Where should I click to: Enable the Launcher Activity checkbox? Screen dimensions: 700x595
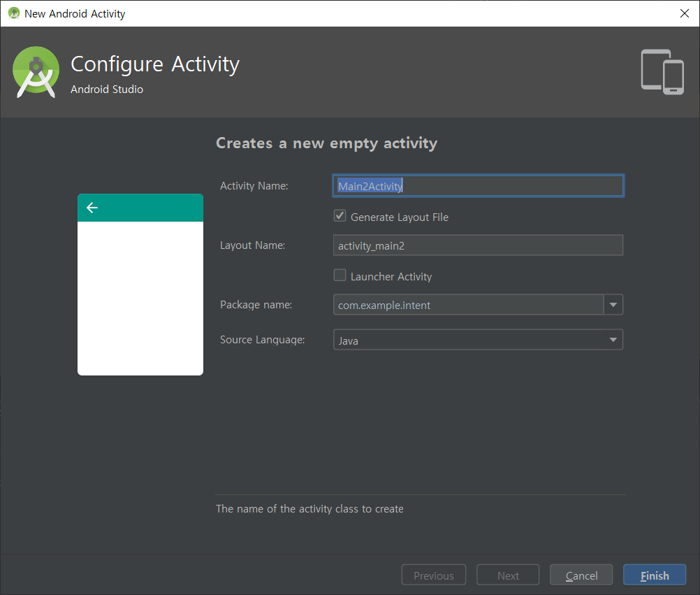pos(340,275)
